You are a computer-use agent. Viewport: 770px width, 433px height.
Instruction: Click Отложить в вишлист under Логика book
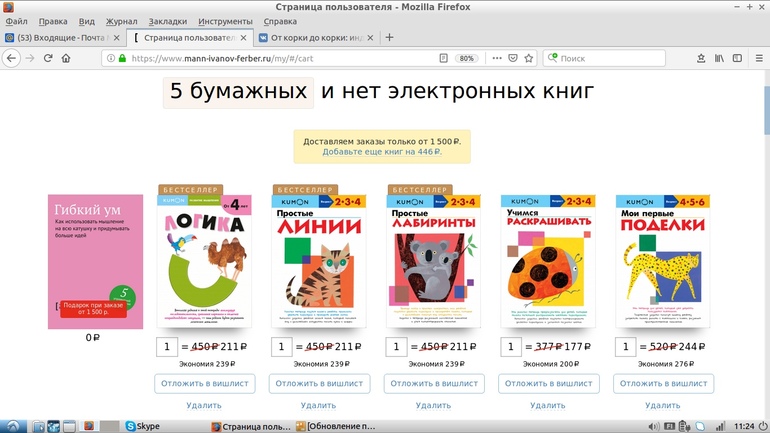tap(205, 383)
